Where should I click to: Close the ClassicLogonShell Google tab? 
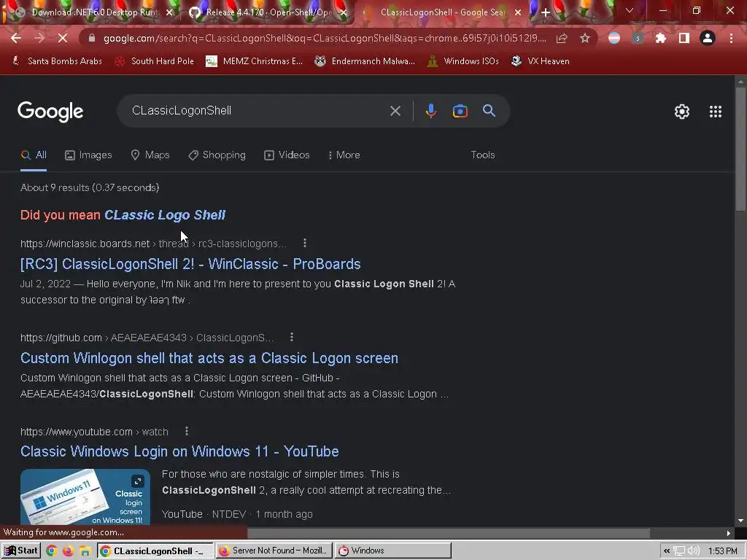[518, 13]
